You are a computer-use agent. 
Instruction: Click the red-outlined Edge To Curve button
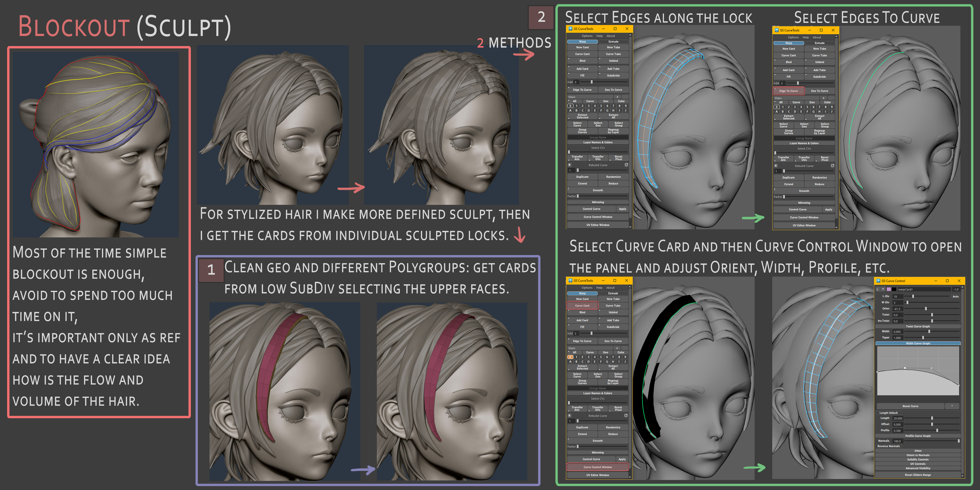788,91
